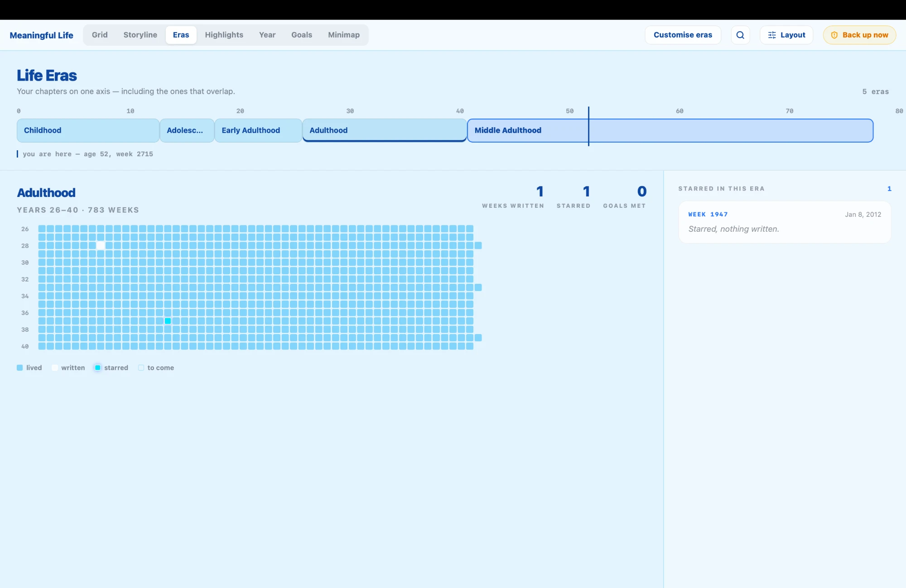Select the Childhood era bar
The image size is (906, 588).
[x=88, y=130]
